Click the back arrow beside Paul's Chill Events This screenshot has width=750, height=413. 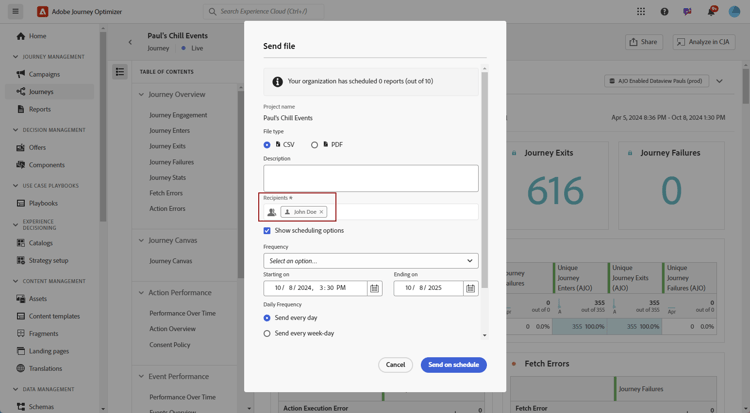pyautogui.click(x=130, y=42)
